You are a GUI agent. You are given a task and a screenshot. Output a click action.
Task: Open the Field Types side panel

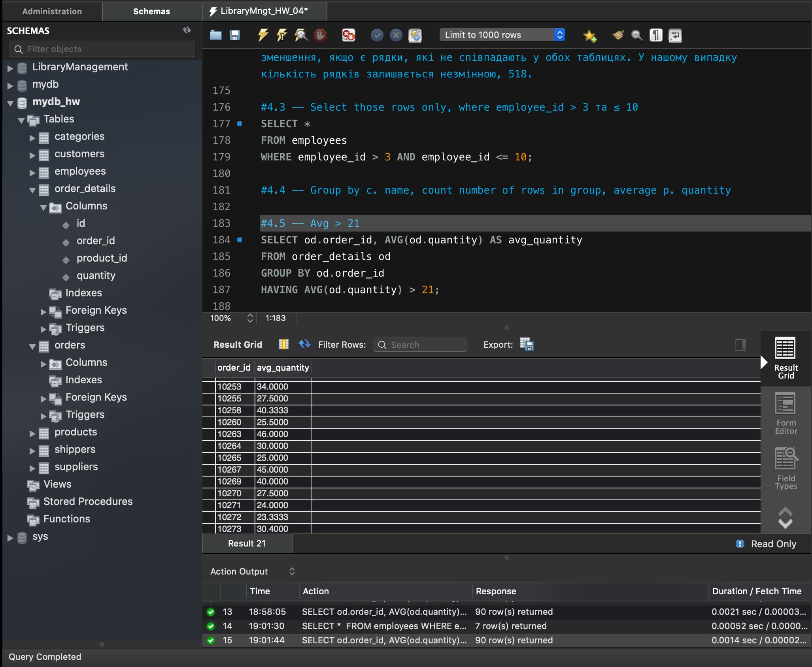point(786,469)
